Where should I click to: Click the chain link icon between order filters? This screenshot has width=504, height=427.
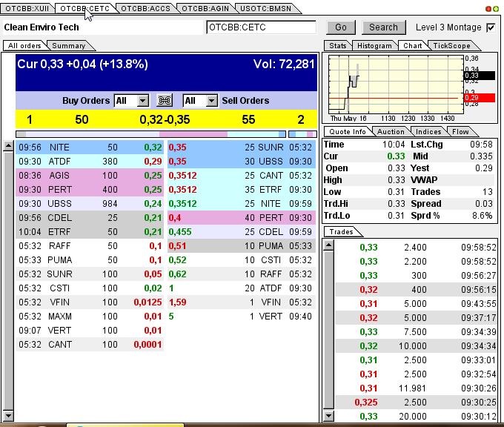tap(165, 101)
